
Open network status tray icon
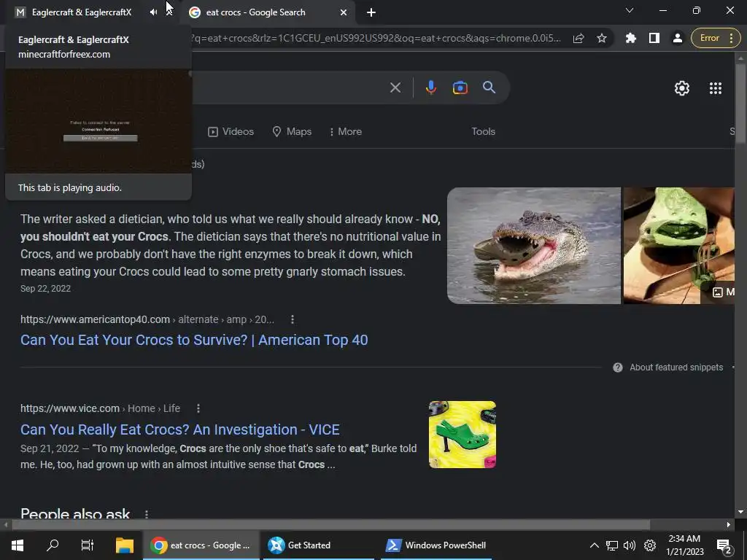[612, 545]
